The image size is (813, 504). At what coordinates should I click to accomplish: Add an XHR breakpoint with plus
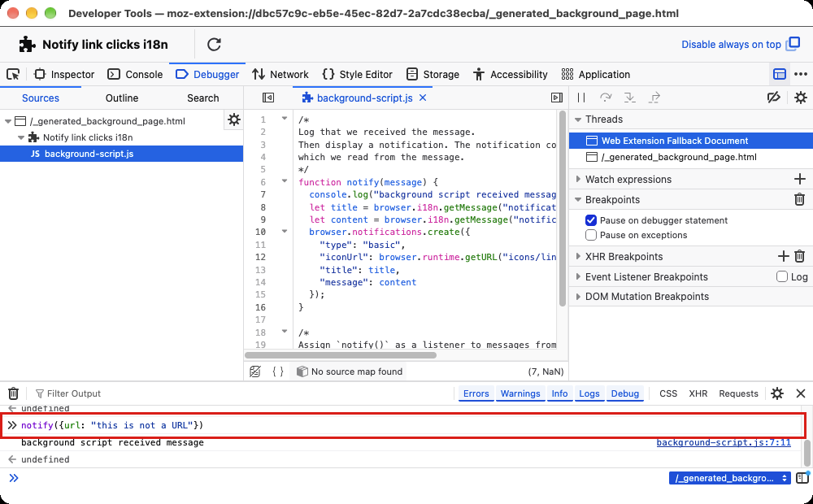coord(784,255)
